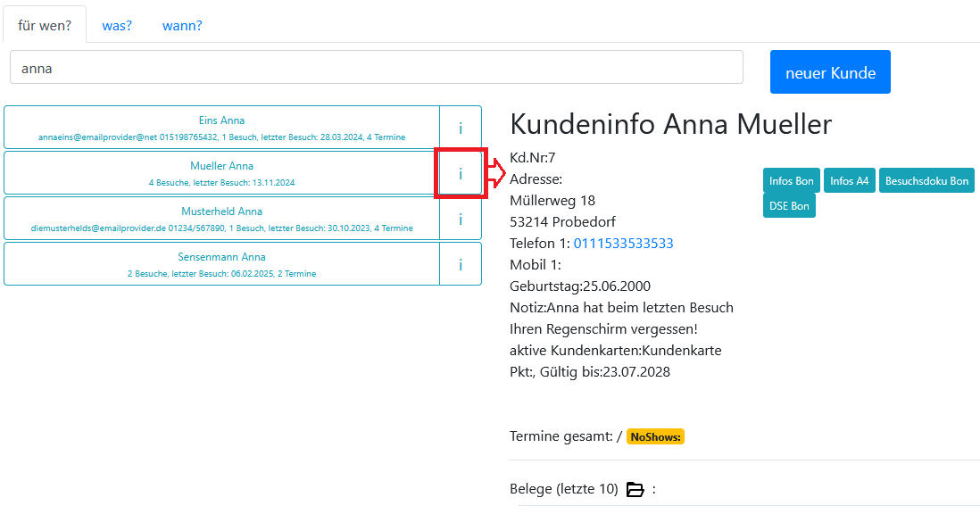Viewport: 980px width, 506px height.
Task: Click info icon next to Mueller Anna
Action: pyautogui.click(x=461, y=173)
